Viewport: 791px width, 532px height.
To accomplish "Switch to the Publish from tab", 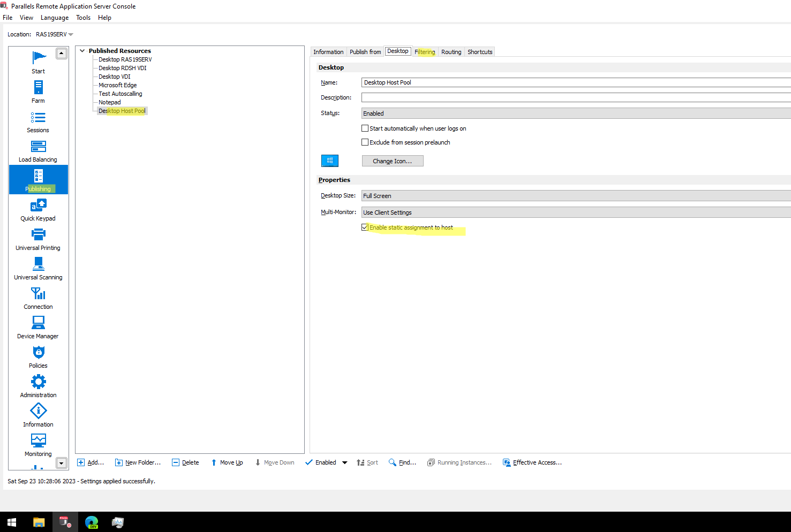I will pos(365,52).
